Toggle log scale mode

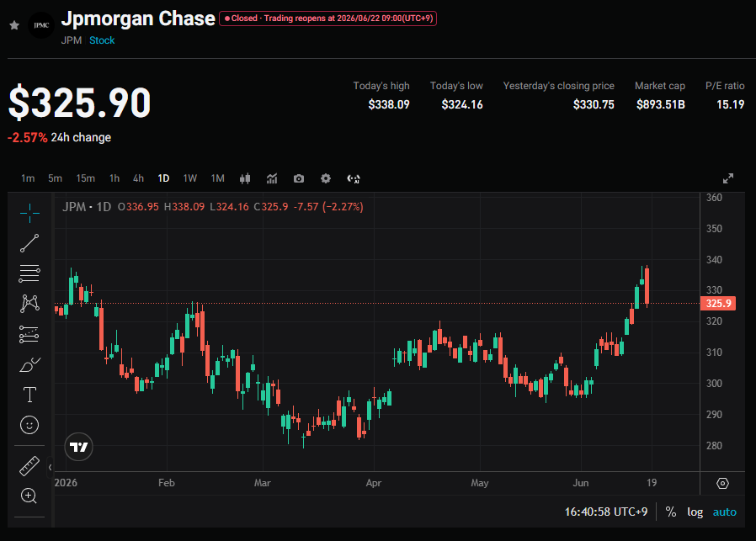point(695,512)
